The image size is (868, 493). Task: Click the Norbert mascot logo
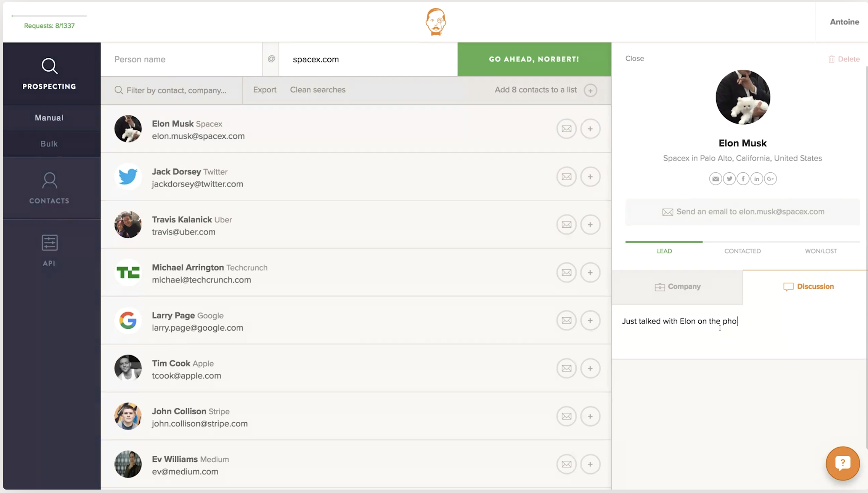click(436, 22)
